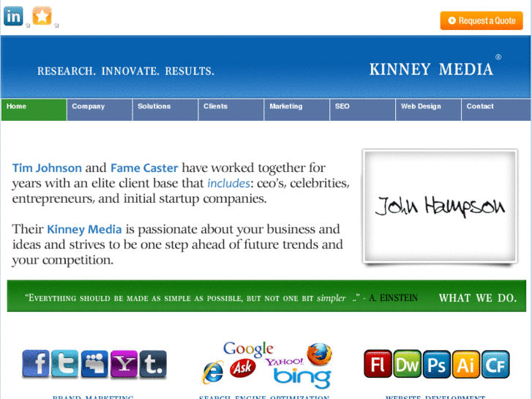Follow the italic includes link
The image size is (532, 399).
(228, 183)
